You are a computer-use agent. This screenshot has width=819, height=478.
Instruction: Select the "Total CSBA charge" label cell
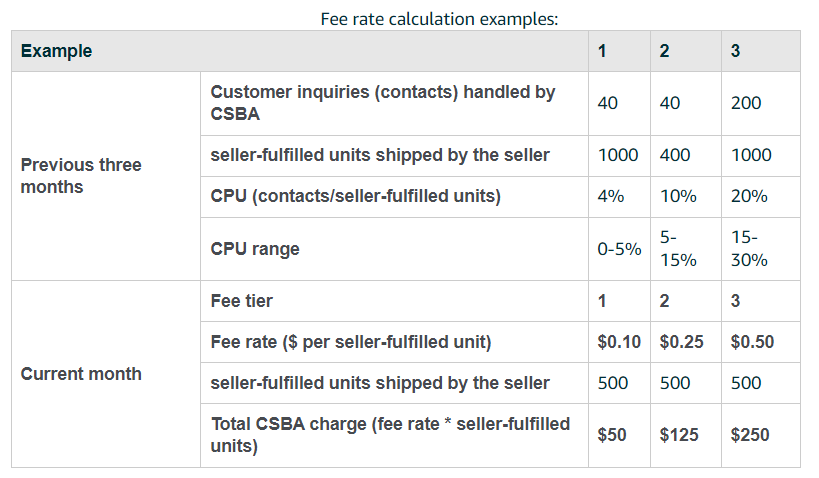pos(390,435)
